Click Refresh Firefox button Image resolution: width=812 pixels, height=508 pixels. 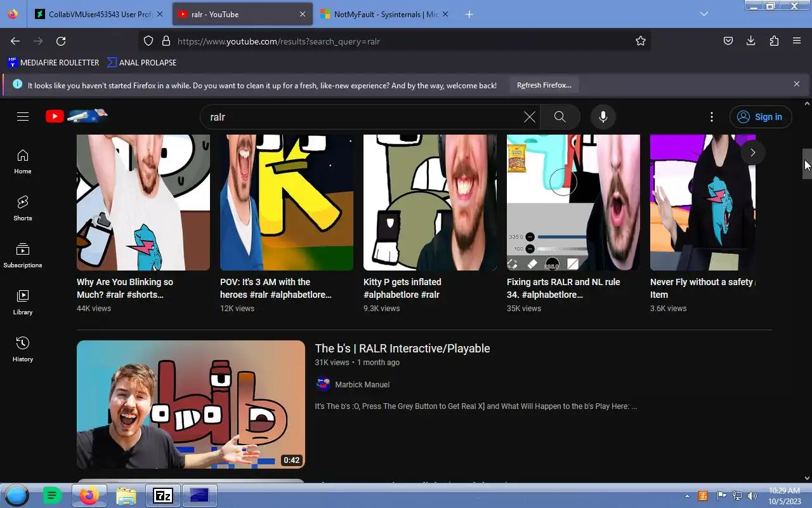coord(544,85)
